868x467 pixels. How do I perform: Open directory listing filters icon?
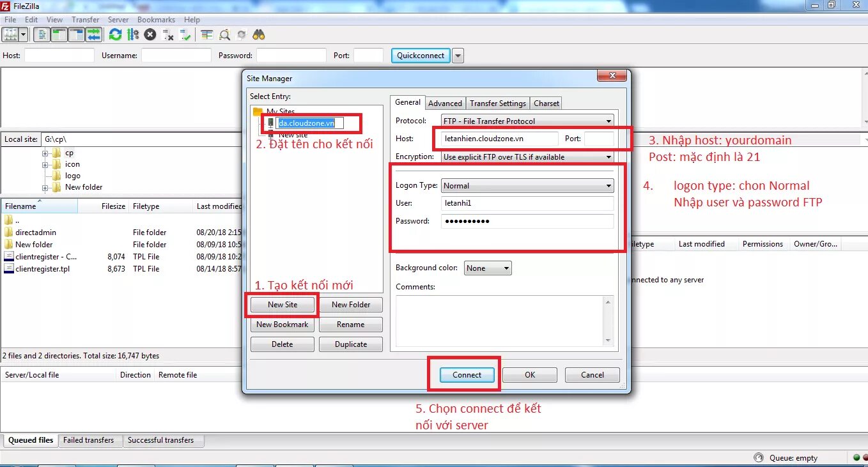pos(206,34)
